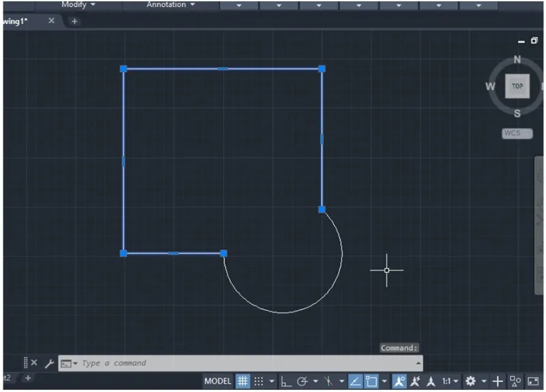Click annotation scale icon beside 1:1

point(431,382)
